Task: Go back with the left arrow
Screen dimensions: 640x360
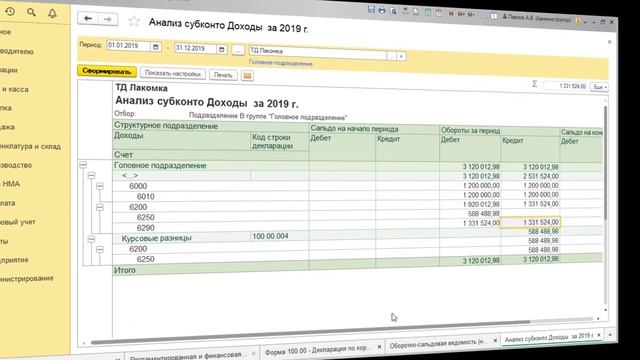Action: tap(88, 18)
